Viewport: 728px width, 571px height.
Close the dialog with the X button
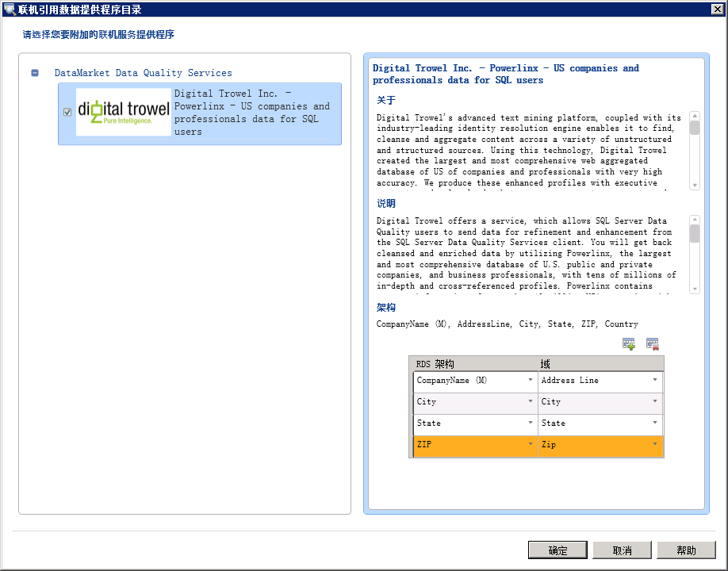717,9
